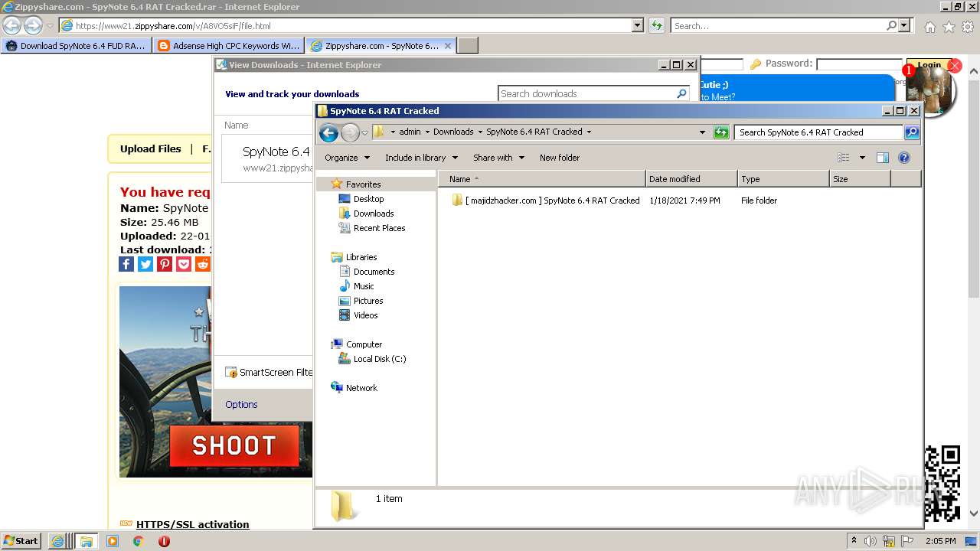Image resolution: width=980 pixels, height=551 pixels.
Task: Click the search magnifier in Explorer
Action: 912,132
